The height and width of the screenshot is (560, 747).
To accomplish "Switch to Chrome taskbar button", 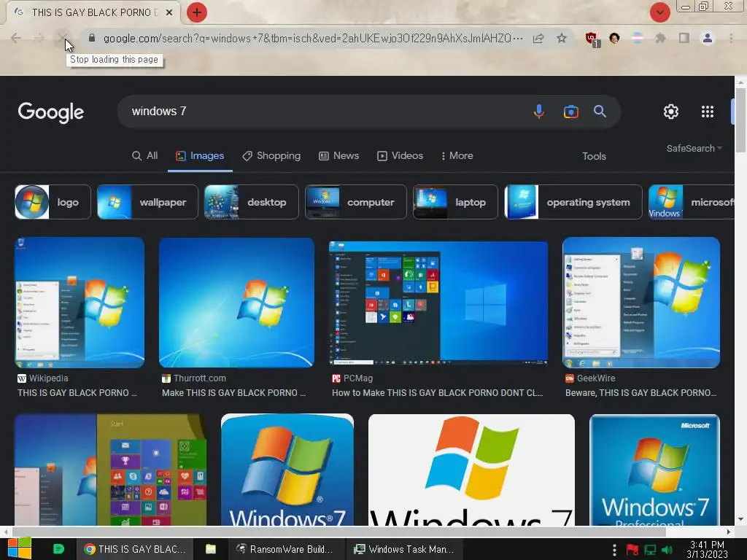I will click(x=134, y=549).
